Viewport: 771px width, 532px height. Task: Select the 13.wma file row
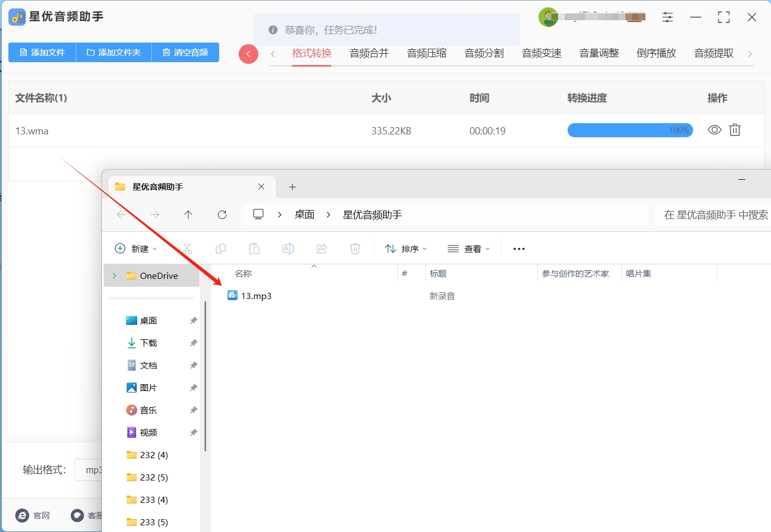click(x=387, y=130)
